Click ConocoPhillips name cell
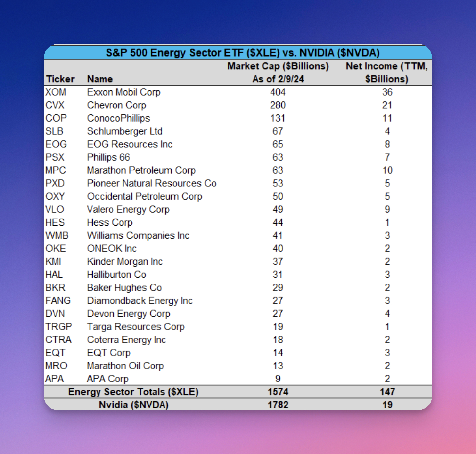 [119, 118]
